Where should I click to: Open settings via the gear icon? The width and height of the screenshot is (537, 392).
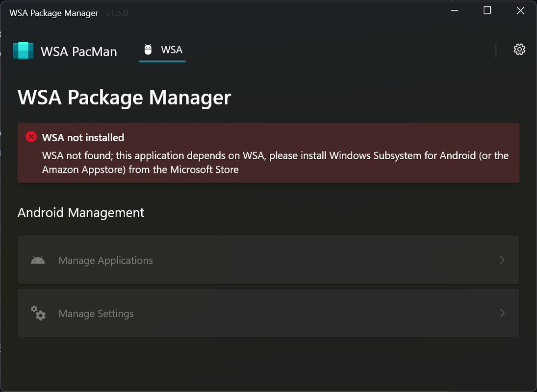click(x=519, y=49)
